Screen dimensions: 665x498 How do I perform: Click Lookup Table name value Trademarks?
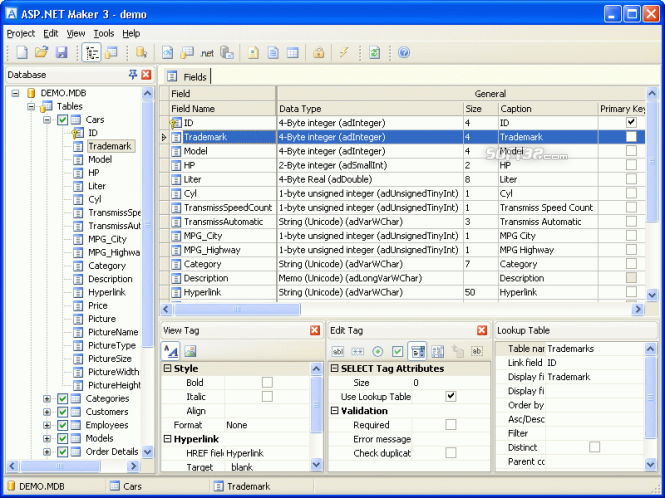click(x=595, y=349)
